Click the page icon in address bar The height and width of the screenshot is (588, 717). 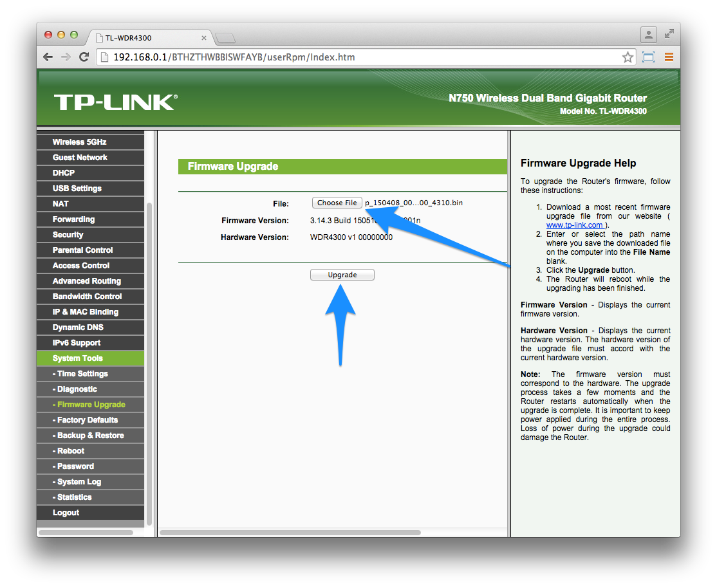(104, 57)
